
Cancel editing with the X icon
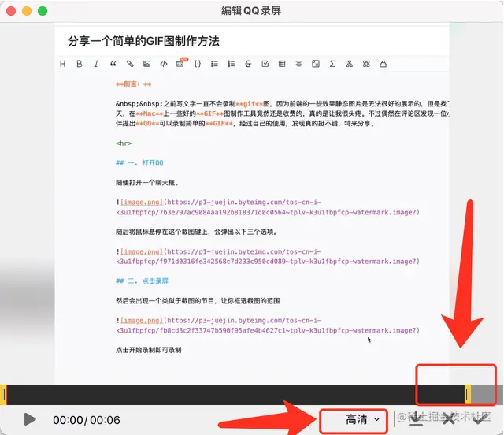[448, 419]
